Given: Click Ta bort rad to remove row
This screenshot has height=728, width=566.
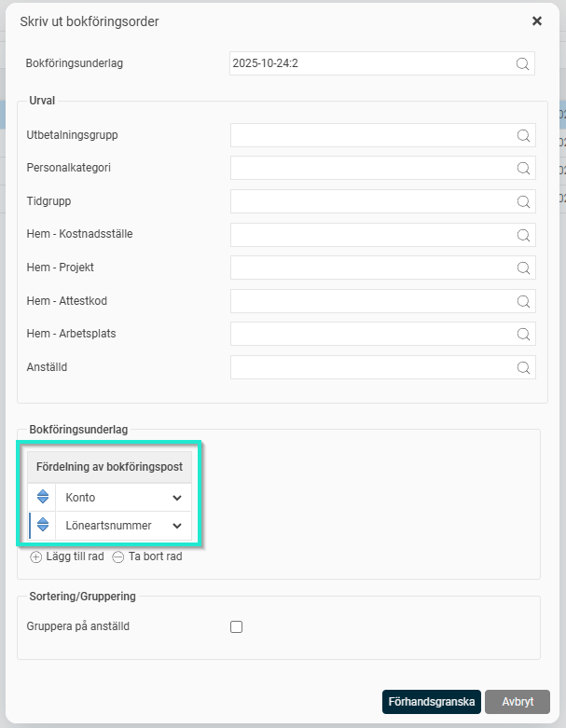Looking at the screenshot, I should pyautogui.click(x=147, y=556).
